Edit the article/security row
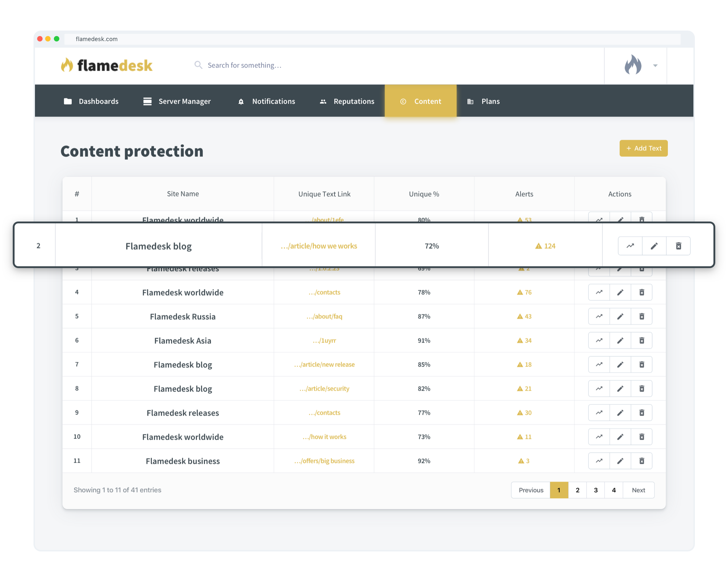Viewport: 728px width, 582px height. click(620, 388)
